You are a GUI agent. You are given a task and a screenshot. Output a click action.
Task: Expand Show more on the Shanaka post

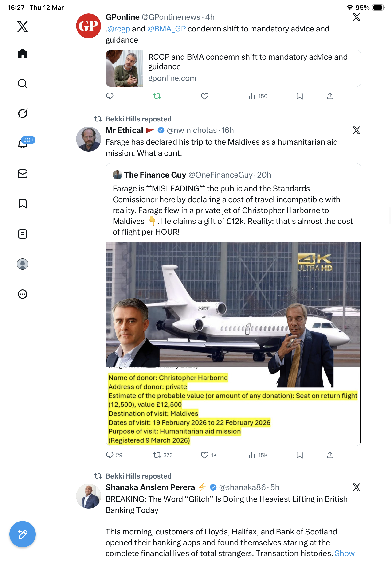coord(344,553)
